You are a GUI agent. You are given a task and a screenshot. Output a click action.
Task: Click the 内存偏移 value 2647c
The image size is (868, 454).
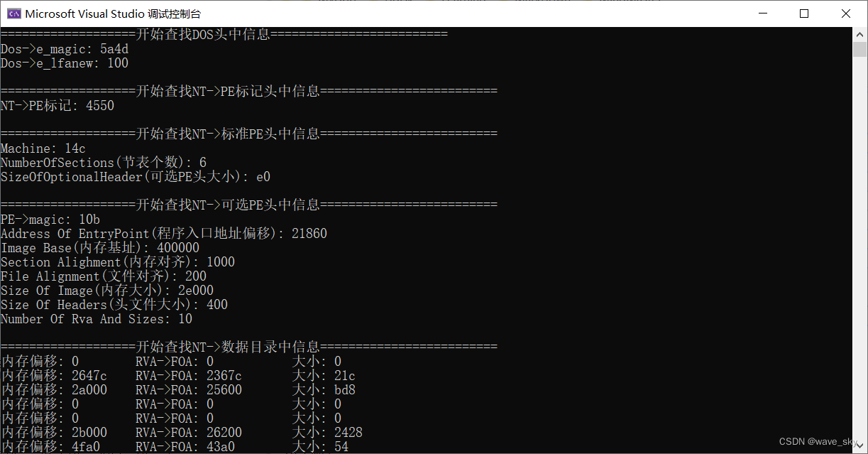click(89, 376)
